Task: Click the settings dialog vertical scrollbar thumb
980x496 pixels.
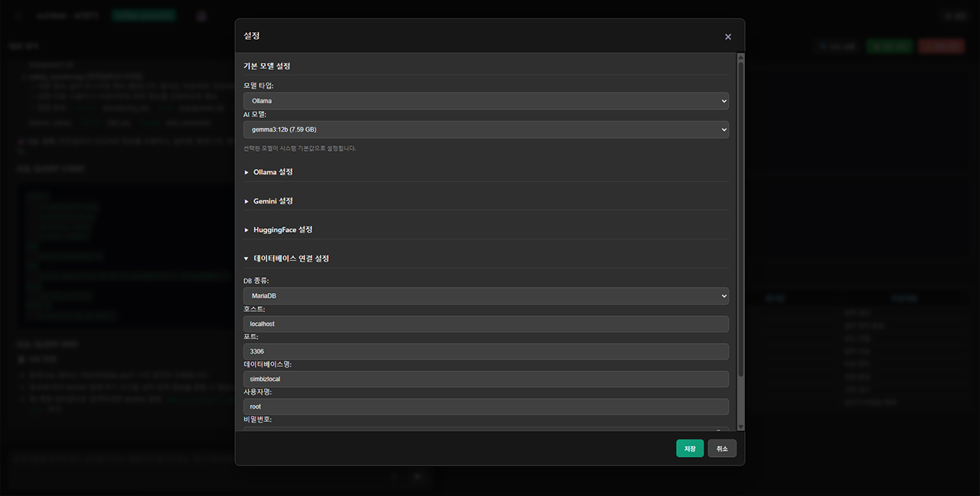Action: [740, 218]
